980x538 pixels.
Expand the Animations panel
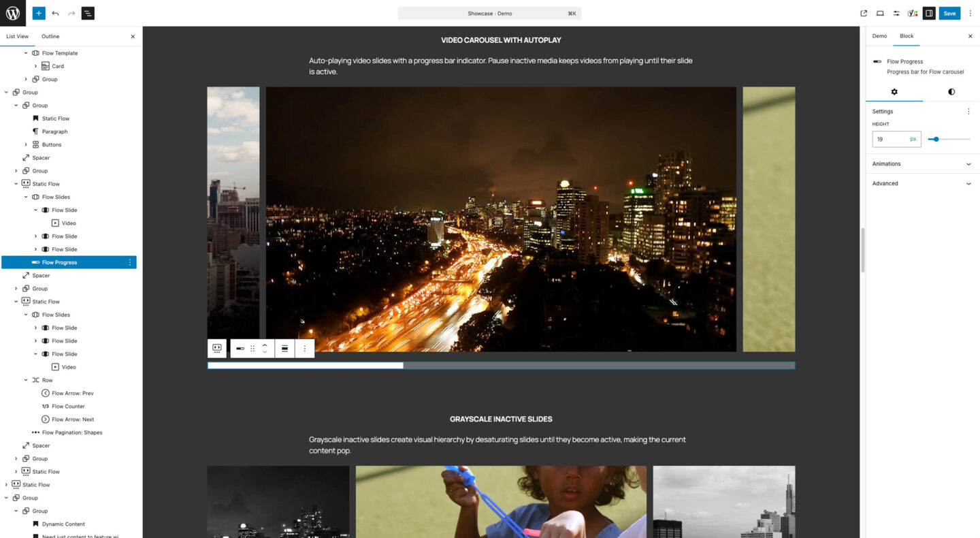922,164
